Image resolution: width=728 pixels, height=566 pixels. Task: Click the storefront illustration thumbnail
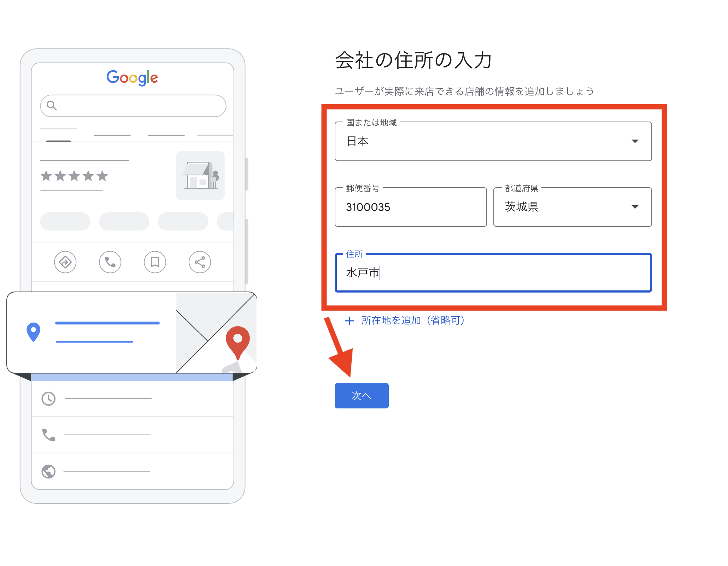coord(200,176)
